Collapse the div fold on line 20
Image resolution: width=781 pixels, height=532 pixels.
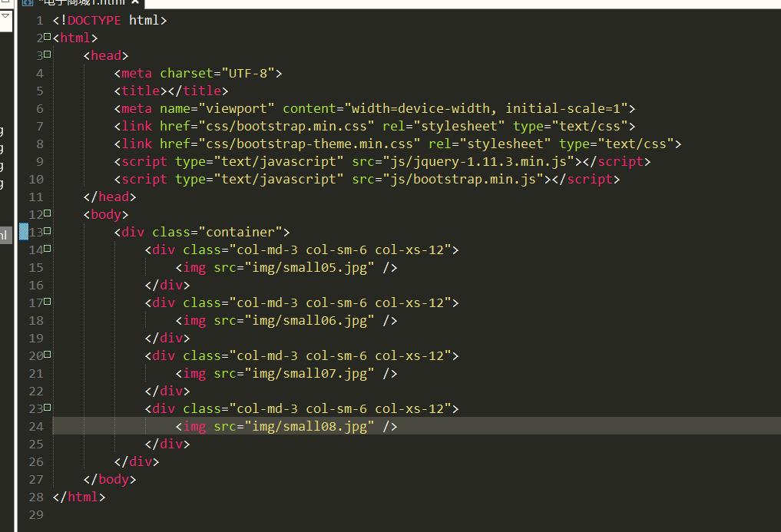[48, 354]
